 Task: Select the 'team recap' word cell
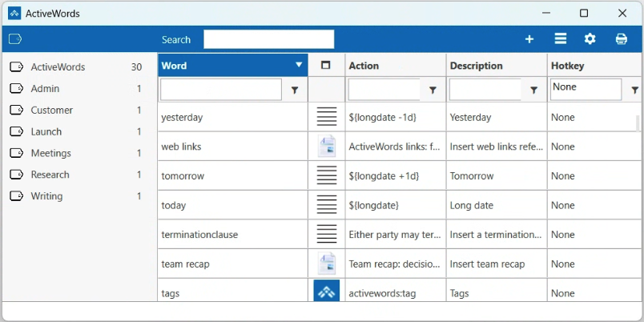[233, 264]
